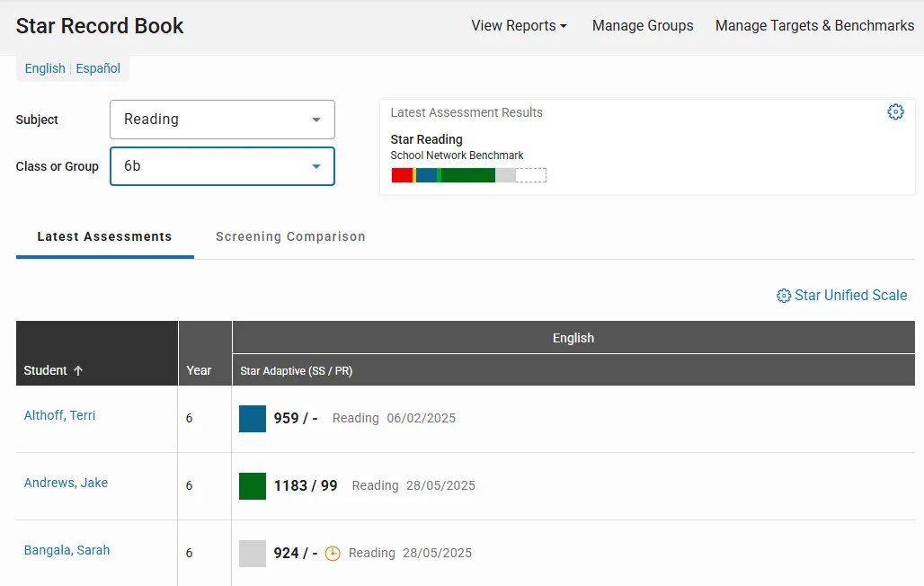This screenshot has height=586, width=924.
Task: Open Manage Targets & Benchmarks
Action: tap(814, 25)
